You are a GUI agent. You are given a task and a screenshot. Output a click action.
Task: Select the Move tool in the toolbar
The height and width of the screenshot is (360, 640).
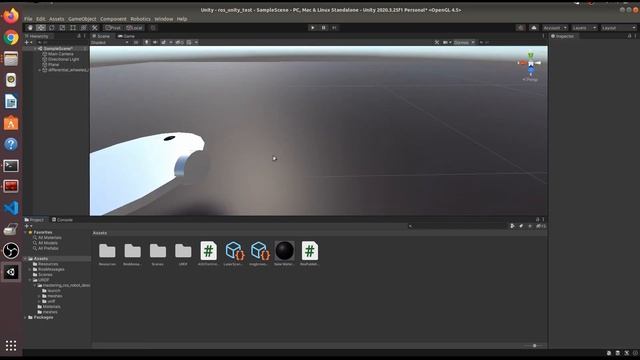pos(41,28)
